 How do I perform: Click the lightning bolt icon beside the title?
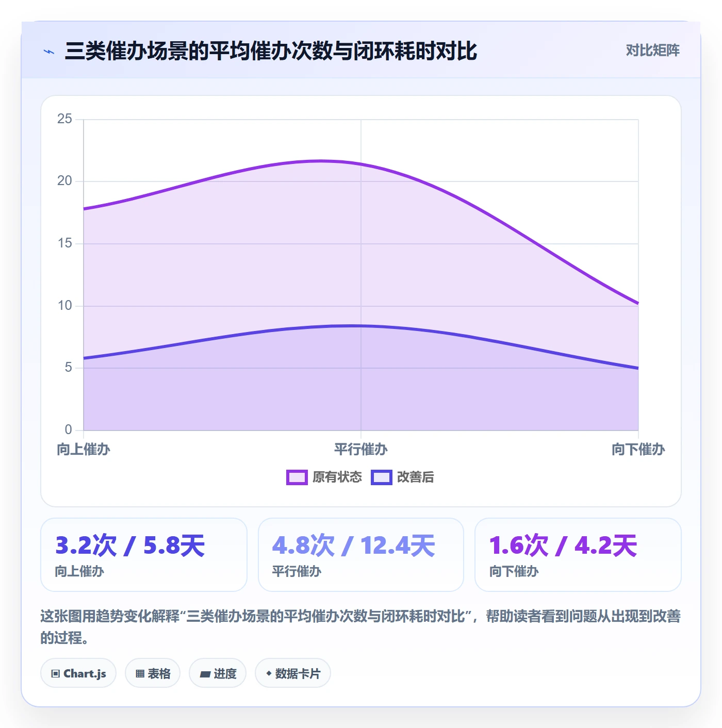click(x=49, y=52)
